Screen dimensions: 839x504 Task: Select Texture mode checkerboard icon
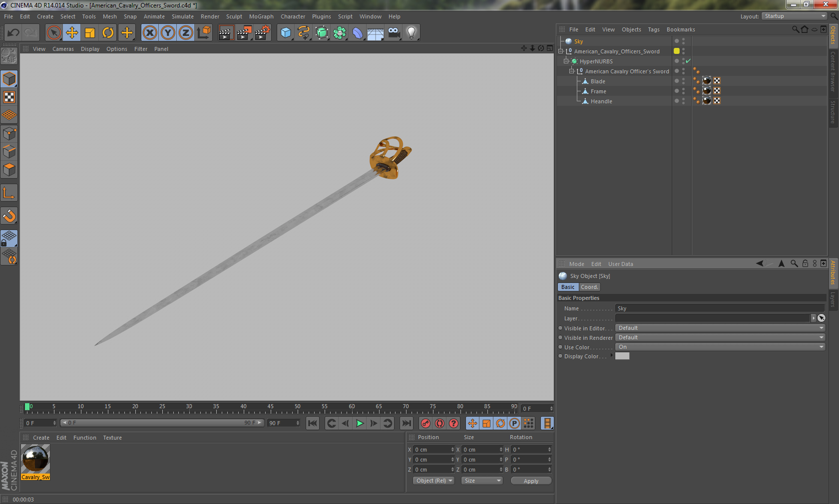(x=9, y=97)
